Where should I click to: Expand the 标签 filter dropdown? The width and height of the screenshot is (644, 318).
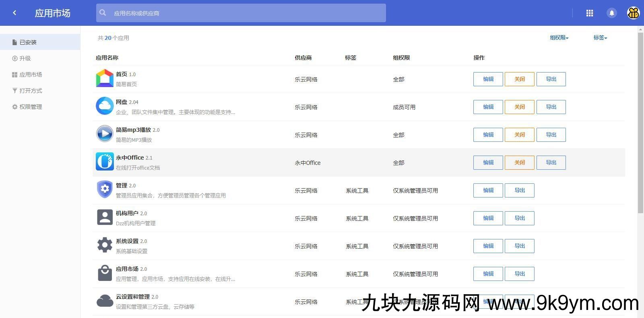point(600,38)
